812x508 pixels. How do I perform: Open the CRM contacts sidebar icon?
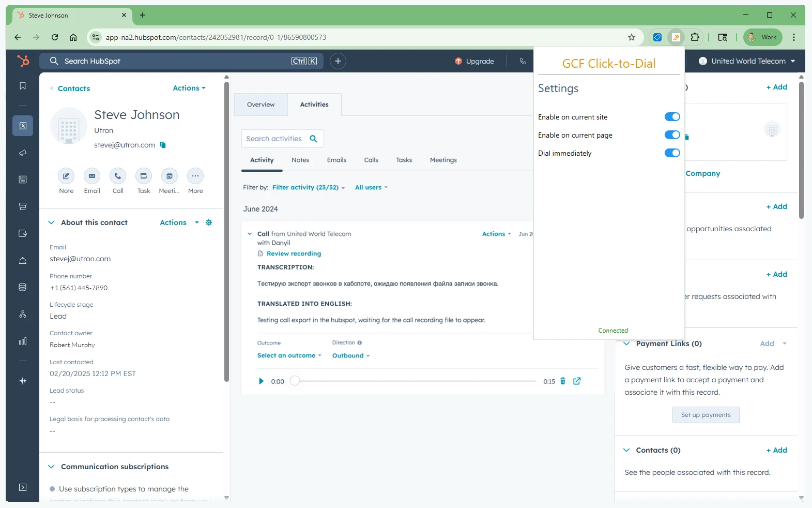(23, 126)
